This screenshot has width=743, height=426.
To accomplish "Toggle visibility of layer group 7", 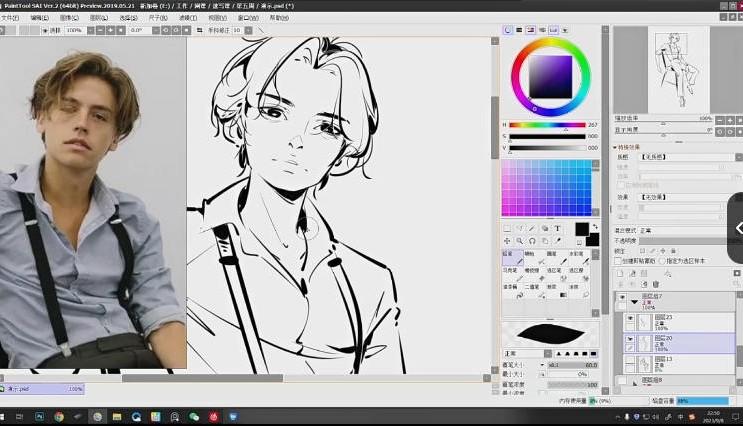I will (621, 298).
